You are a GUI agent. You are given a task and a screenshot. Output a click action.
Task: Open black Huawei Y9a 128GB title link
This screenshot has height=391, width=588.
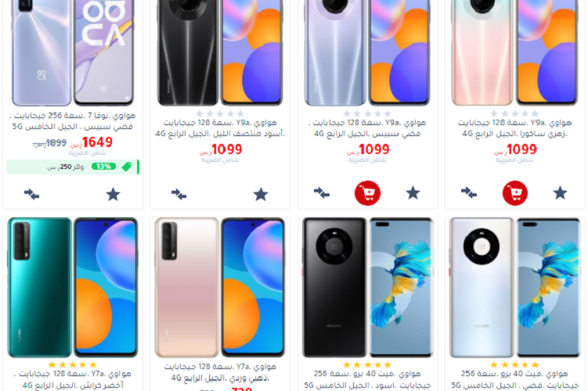[220, 128]
